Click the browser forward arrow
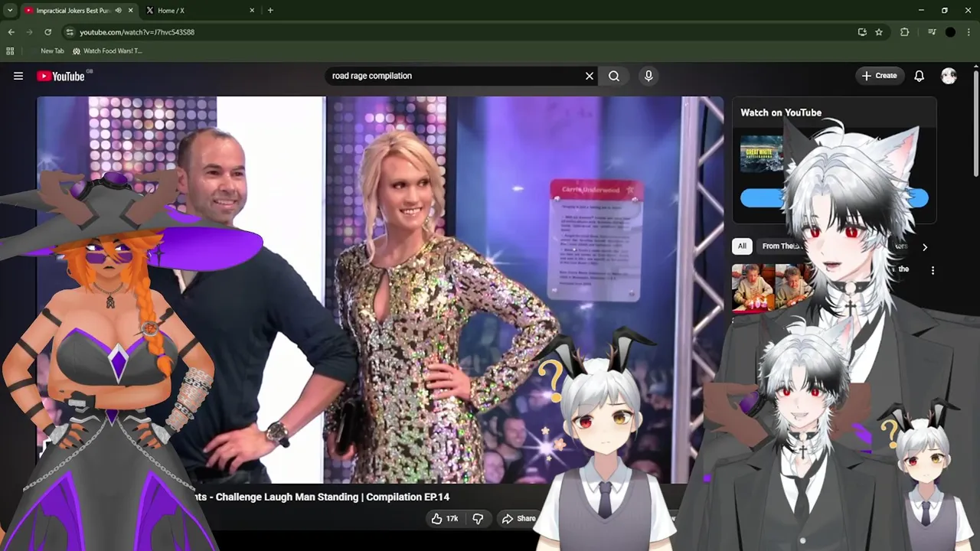The height and width of the screenshot is (551, 980). [x=29, y=32]
